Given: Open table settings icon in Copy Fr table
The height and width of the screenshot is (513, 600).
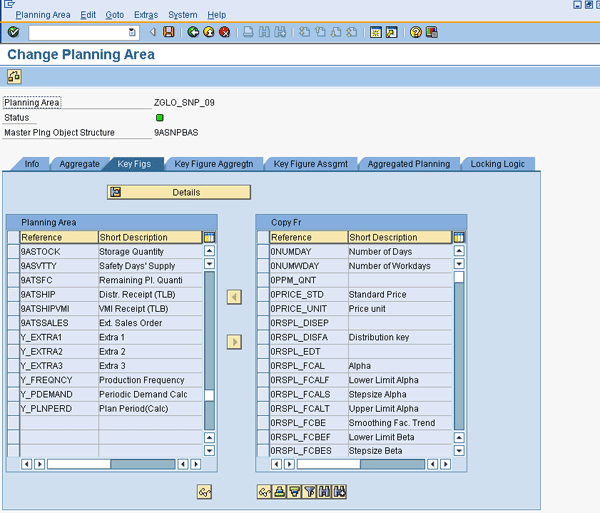Looking at the screenshot, I should click(459, 237).
